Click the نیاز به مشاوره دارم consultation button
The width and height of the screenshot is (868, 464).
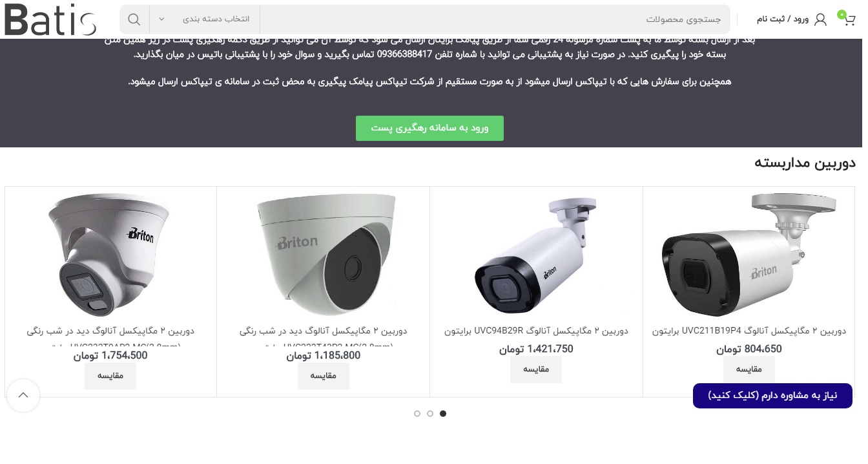click(772, 395)
